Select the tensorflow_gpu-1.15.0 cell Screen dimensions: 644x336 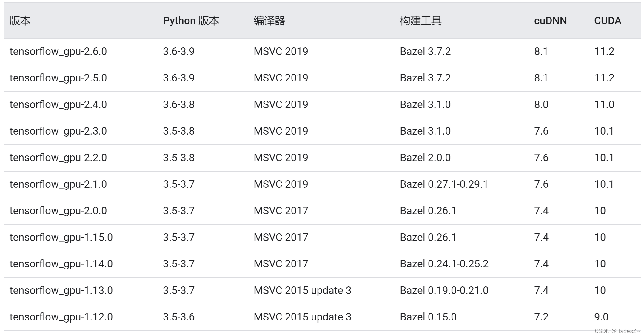(61, 238)
